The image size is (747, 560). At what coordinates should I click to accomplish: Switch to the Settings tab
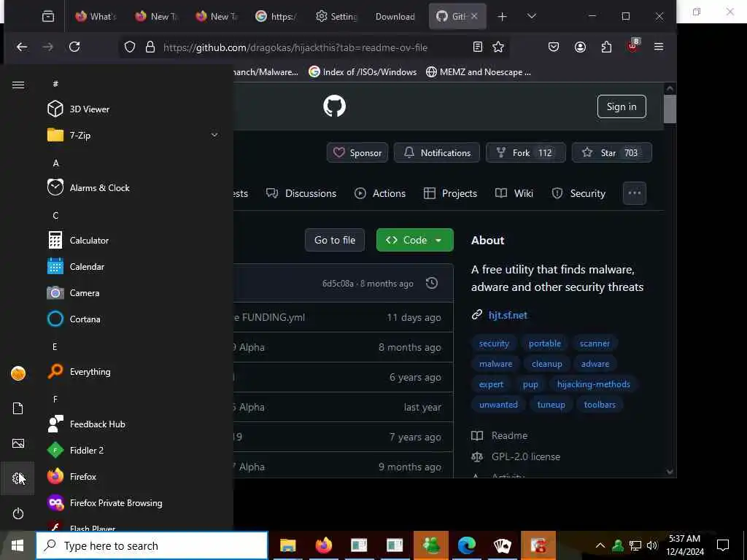tap(336, 16)
